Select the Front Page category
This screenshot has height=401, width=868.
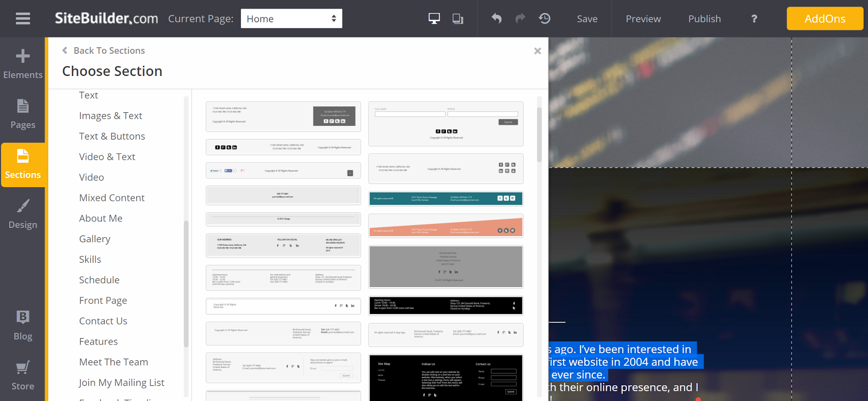click(x=103, y=301)
